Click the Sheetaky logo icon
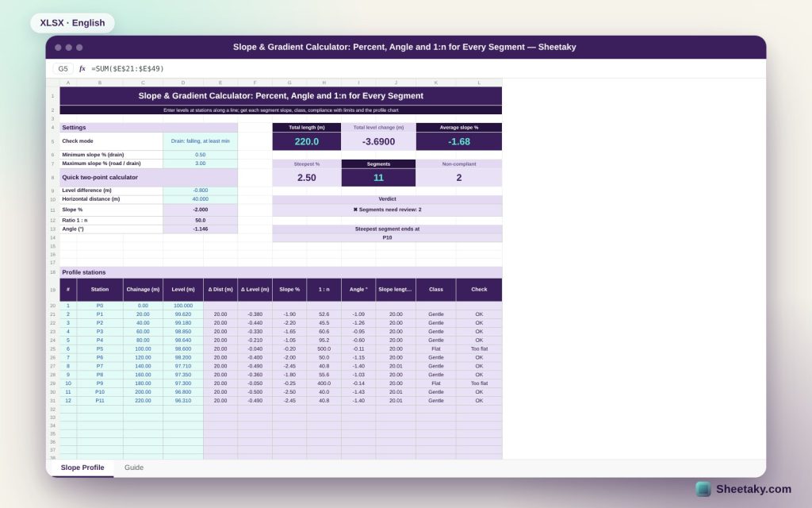The height and width of the screenshot is (508, 812). 703,489
